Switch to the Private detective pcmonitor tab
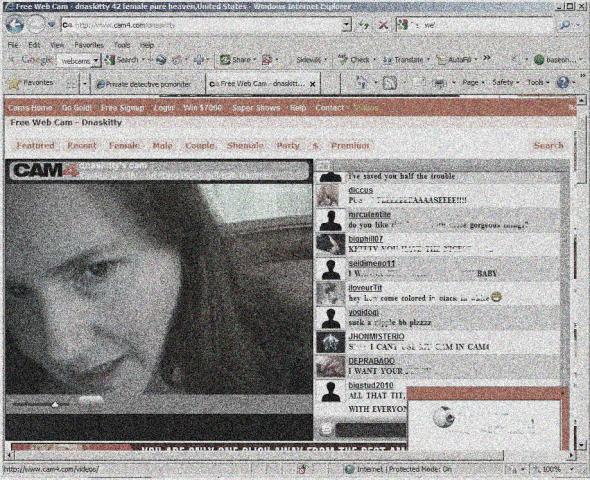 pos(148,84)
